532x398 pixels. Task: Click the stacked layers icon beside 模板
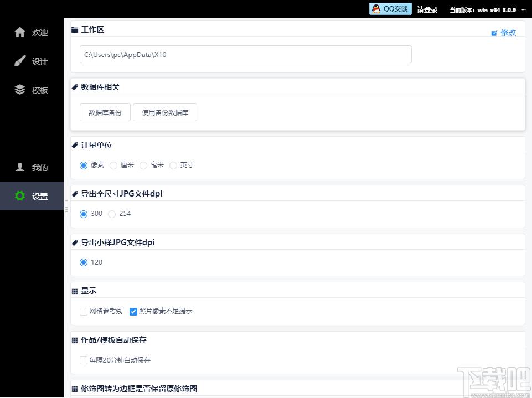pos(20,89)
